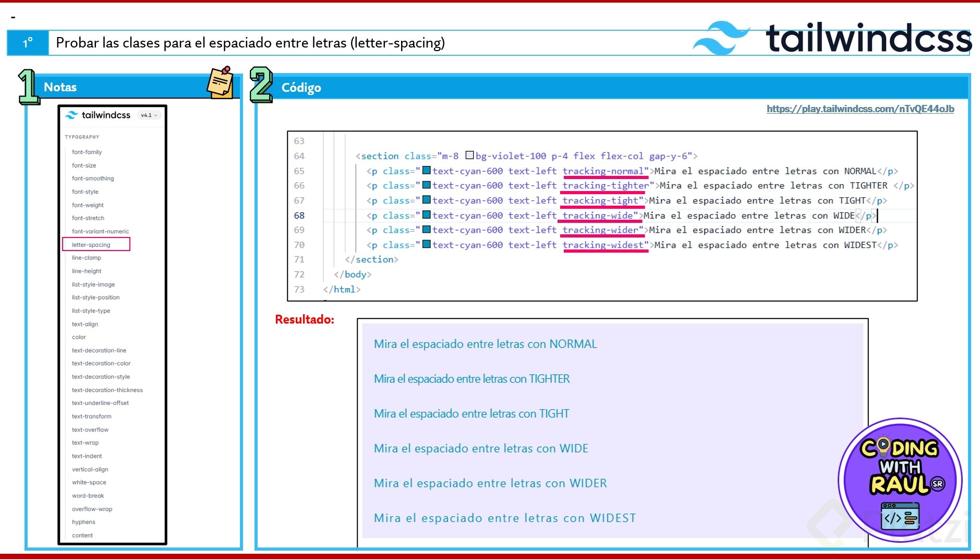Open the text-wrap sidebar entry
Screen dimensions: 980x559
pos(85,443)
